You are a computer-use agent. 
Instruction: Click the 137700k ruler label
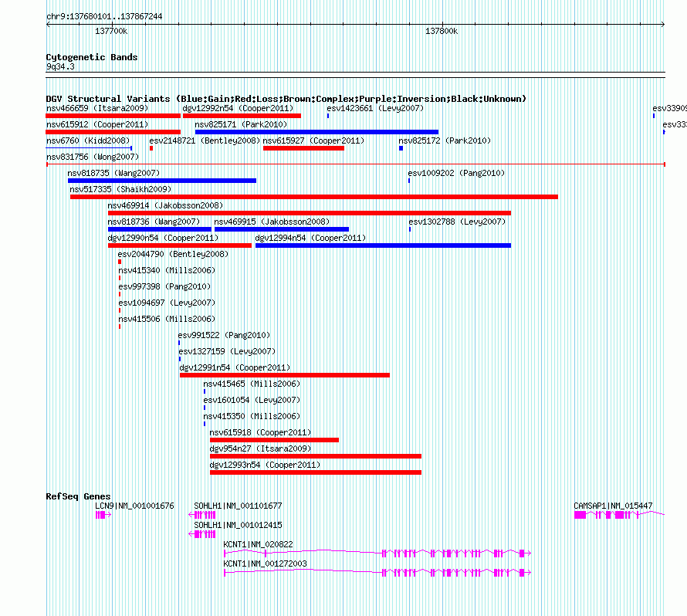point(111,31)
